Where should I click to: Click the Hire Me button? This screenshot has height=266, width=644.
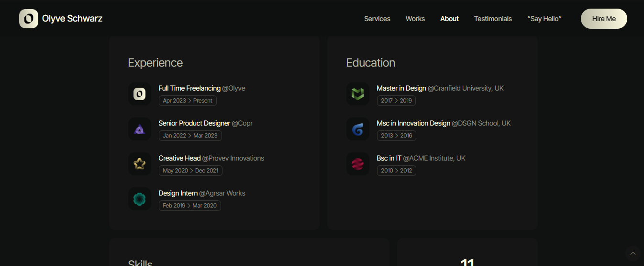[604, 19]
